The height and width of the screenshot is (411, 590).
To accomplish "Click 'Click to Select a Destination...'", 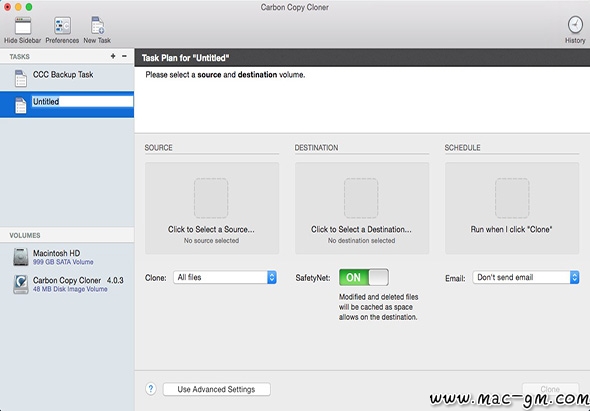I will pos(361,229).
